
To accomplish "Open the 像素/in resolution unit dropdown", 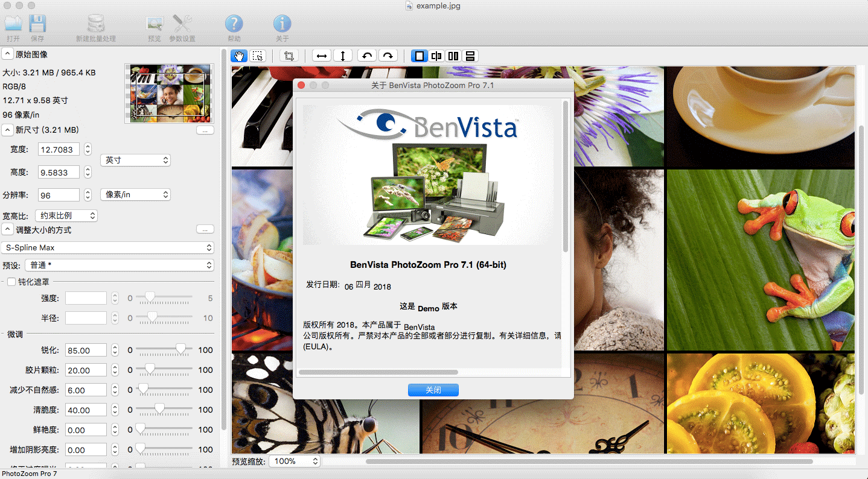I will click(x=135, y=195).
